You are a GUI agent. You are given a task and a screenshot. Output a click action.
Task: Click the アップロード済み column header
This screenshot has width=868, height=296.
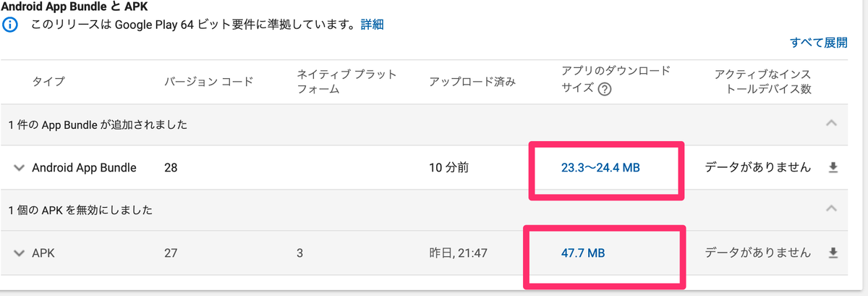(472, 81)
